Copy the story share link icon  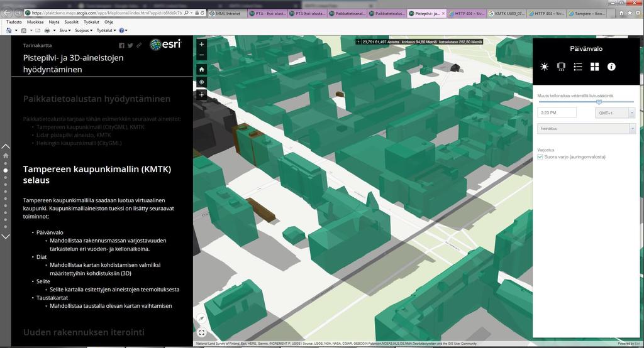[x=139, y=45]
